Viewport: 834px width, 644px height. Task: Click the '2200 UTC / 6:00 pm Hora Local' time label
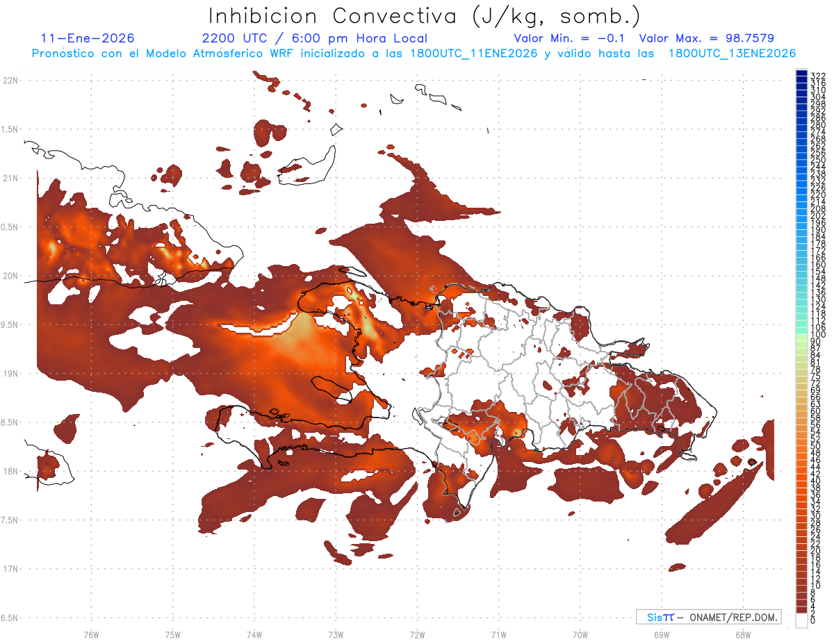tap(314, 39)
